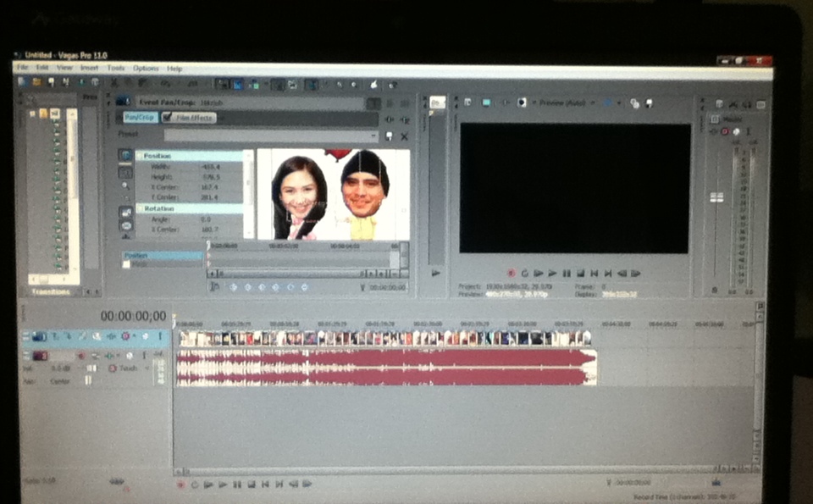
Task: Enable the Mask checkbox in Pan/Crop
Action: click(x=126, y=264)
